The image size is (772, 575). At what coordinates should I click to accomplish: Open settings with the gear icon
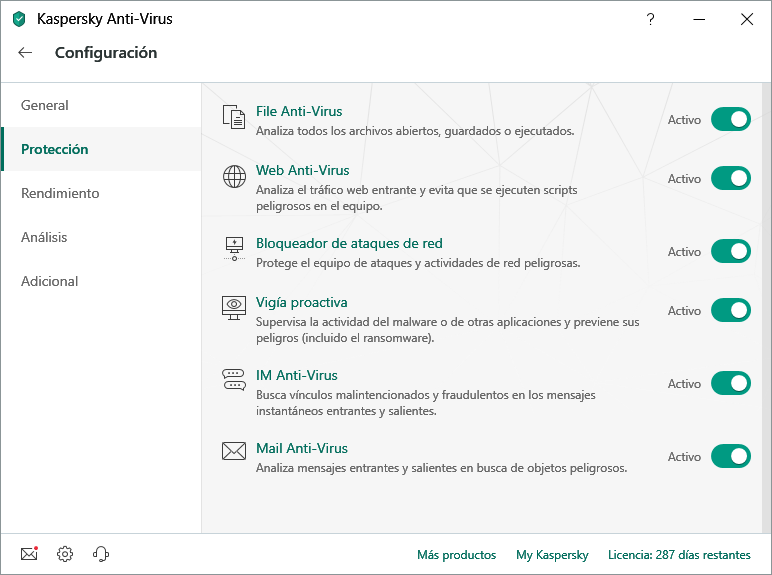pos(65,554)
